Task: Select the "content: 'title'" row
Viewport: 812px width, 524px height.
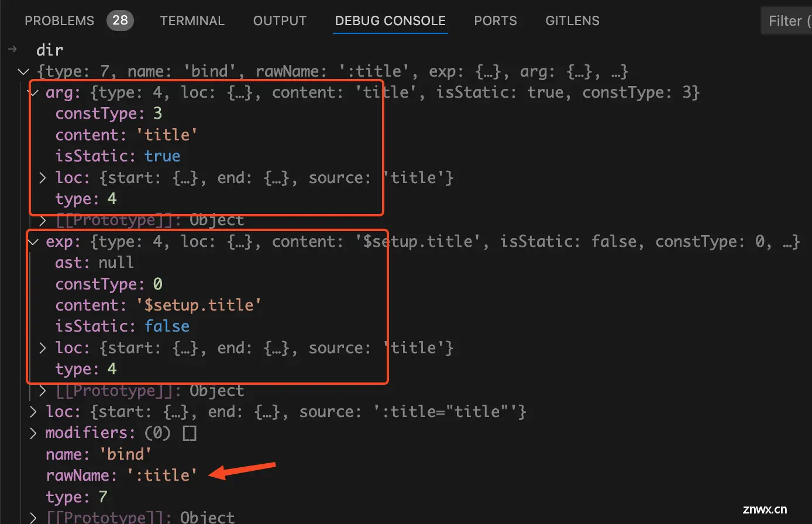Action: [x=126, y=135]
